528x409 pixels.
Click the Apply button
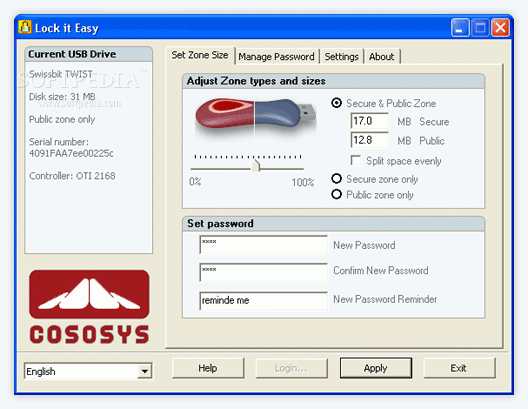[x=376, y=368]
